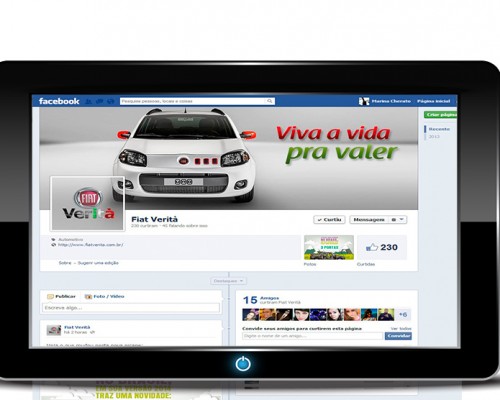Open notifications globe icon in header
This screenshot has height=400, width=500.
pyautogui.click(x=110, y=101)
